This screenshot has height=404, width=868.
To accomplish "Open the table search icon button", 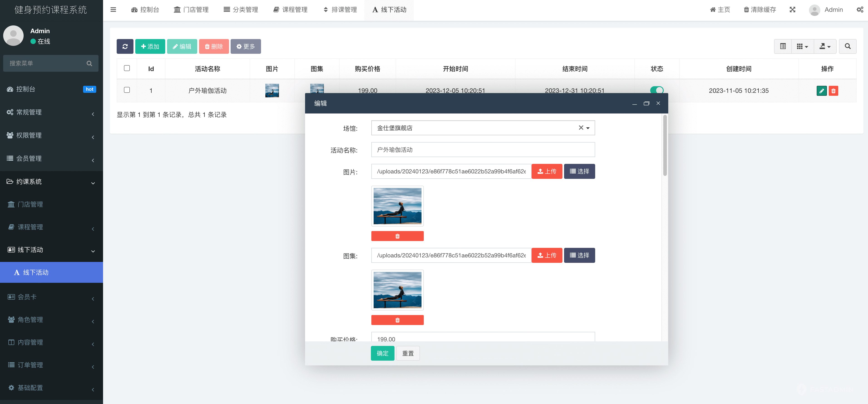I will pyautogui.click(x=848, y=47).
